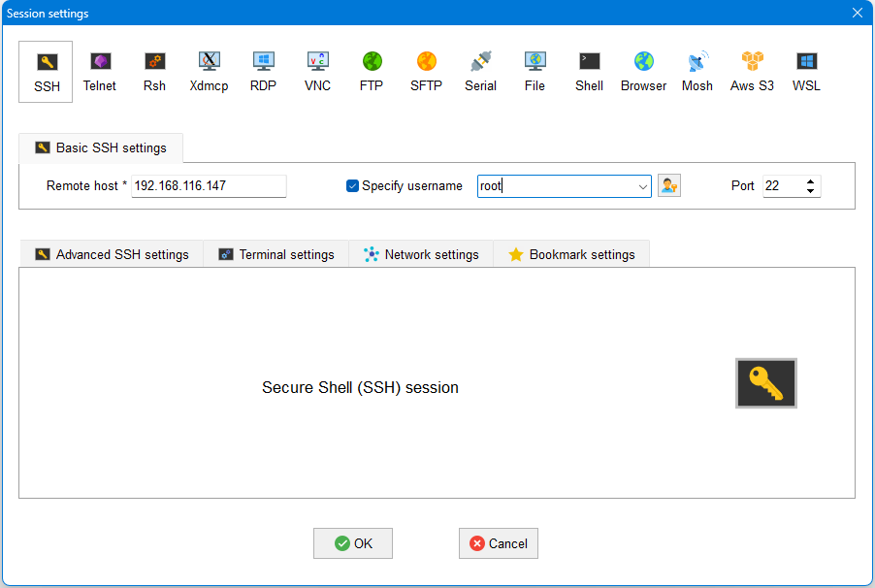This screenshot has height=588, width=875.
Task: Select the SSH session type icon
Action: 47,72
